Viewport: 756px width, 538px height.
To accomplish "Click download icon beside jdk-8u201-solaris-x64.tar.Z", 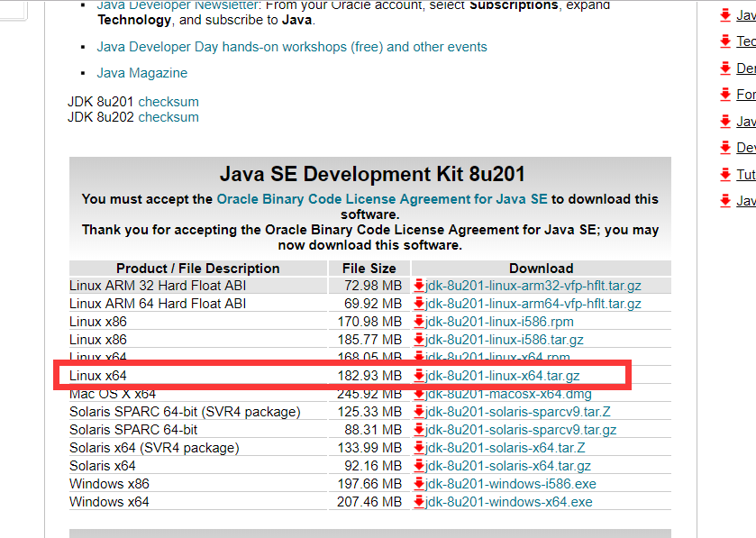I will [x=418, y=448].
